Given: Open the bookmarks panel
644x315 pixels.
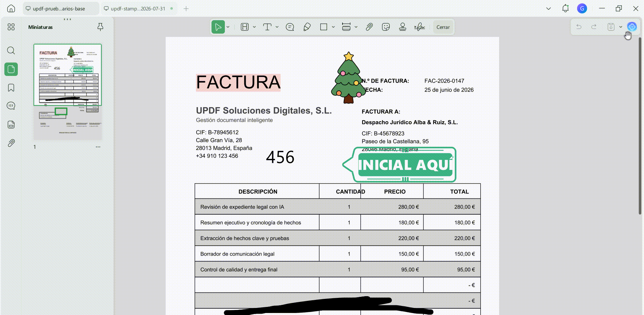Looking at the screenshot, I should pos(11,88).
